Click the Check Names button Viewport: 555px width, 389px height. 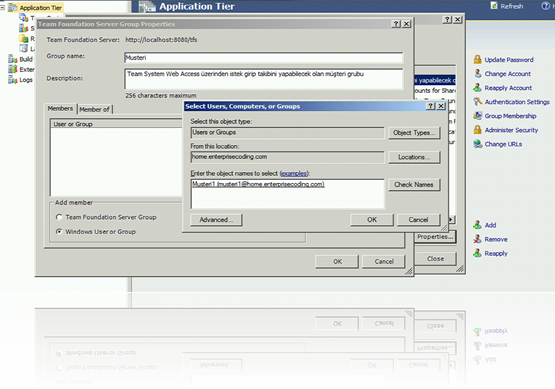(414, 184)
